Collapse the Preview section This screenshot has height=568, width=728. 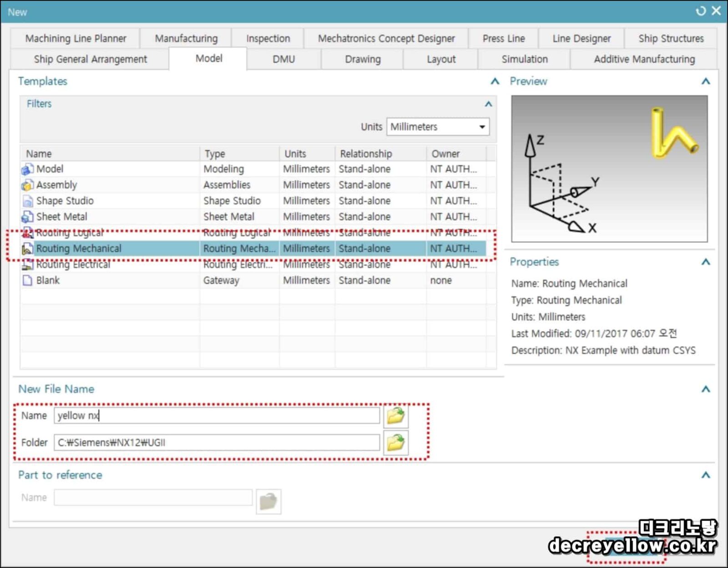(706, 81)
